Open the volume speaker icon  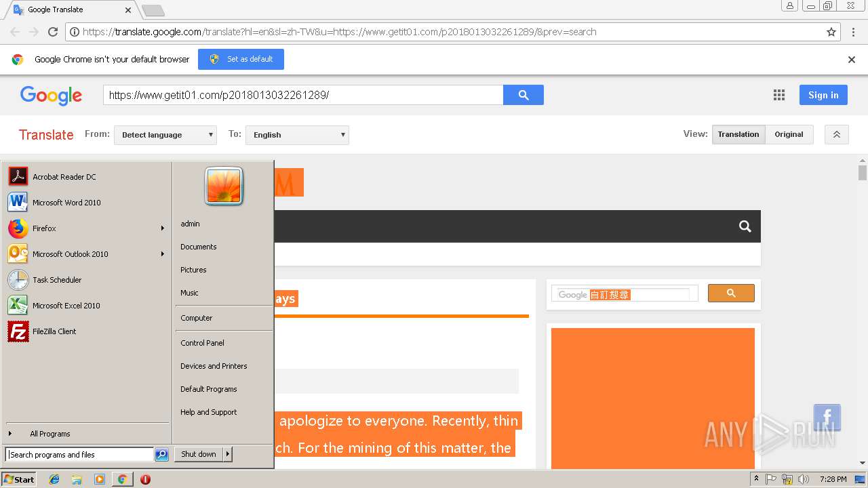point(804,479)
